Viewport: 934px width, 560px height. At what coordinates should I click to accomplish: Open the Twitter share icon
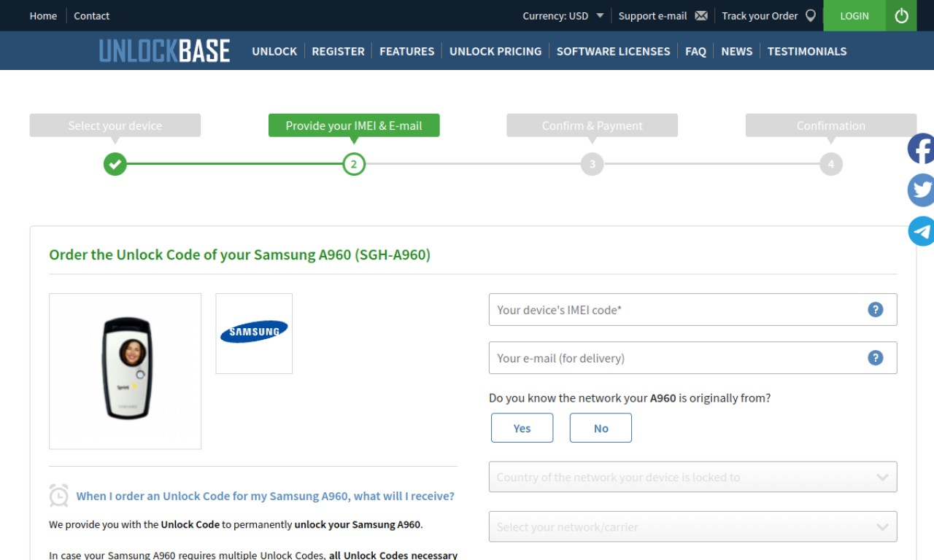click(x=922, y=190)
